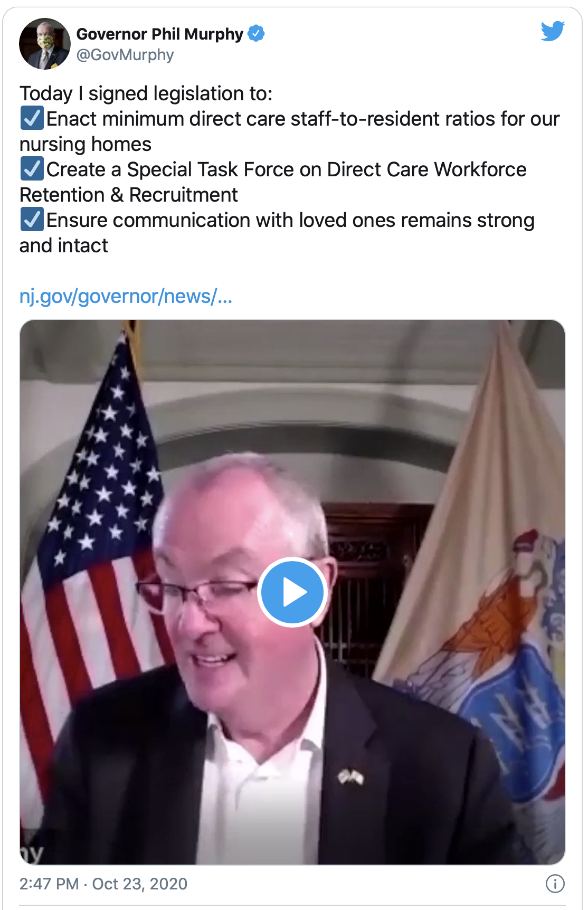Image resolution: width=588 pixels, height=910 pixels.
Task: Click the blue verified badge by Governor Phil Murphy
Action: pos(256,34)
